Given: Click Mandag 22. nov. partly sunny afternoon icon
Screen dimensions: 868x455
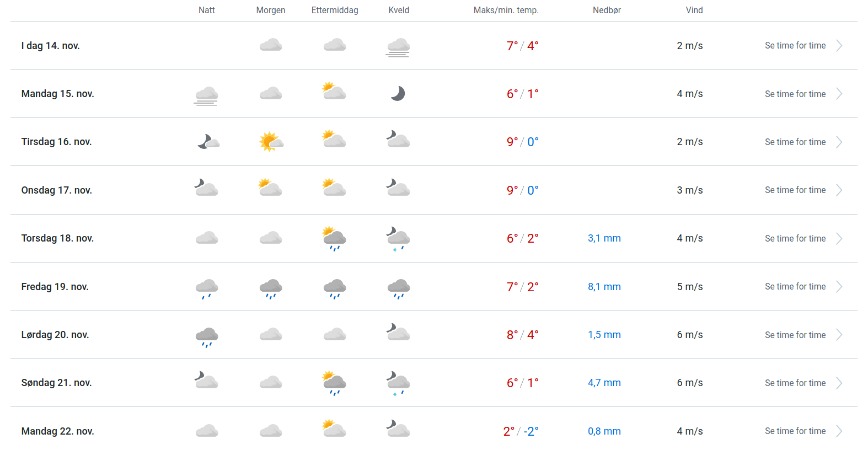Looking at the screenshot, I should tap(334, 429).
